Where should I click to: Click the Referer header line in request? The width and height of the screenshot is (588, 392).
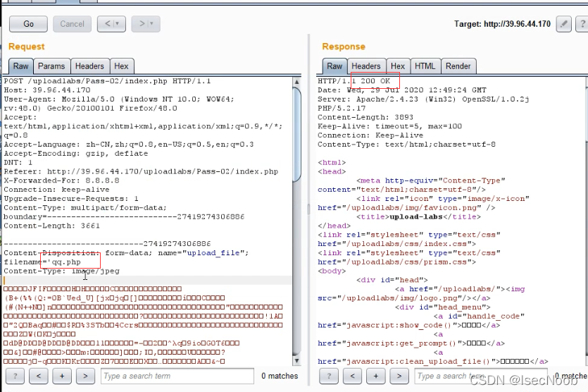coord(141,171)
